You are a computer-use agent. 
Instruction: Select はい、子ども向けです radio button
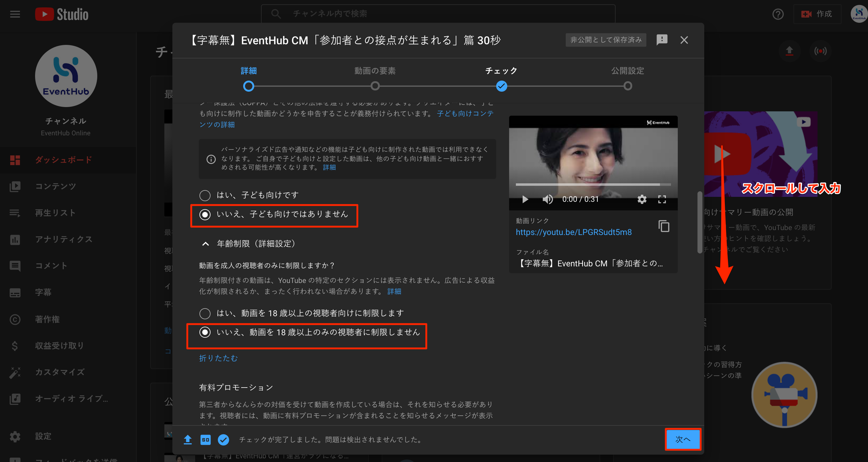(x=205, y=195)
